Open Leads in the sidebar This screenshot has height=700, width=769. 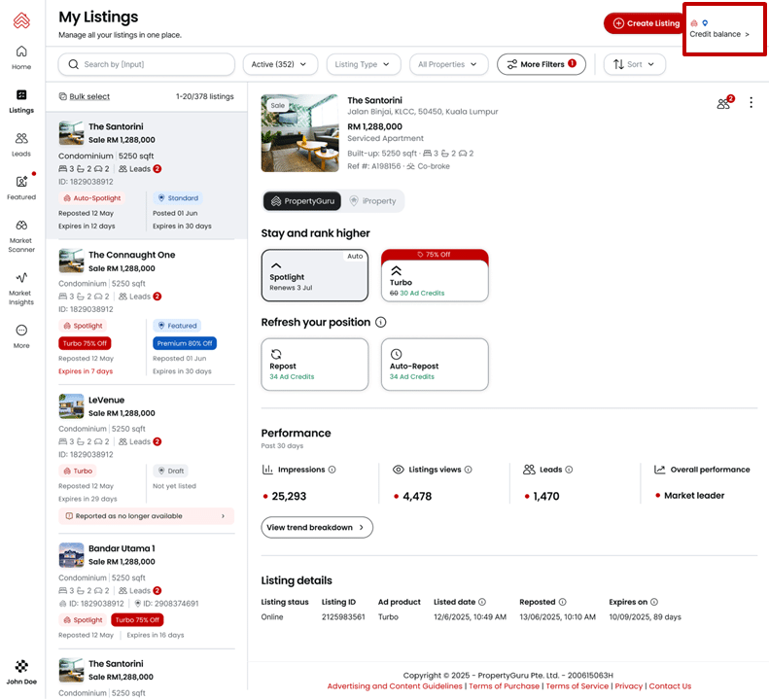click(21, 144)
